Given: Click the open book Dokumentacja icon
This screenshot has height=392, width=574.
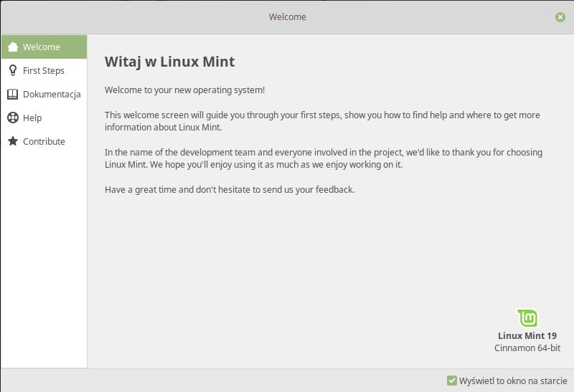Looking at the screenshot, I should click(13, 94).
